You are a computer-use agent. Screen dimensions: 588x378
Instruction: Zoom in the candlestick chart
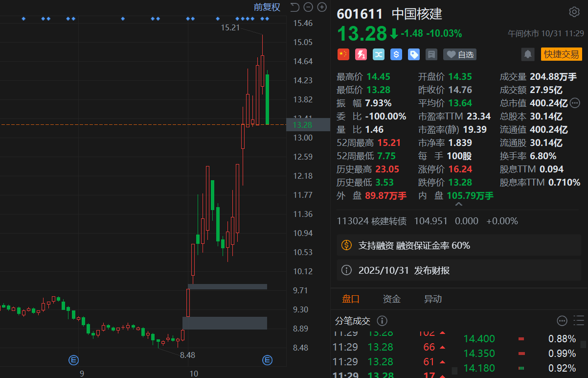pos(322,7)
